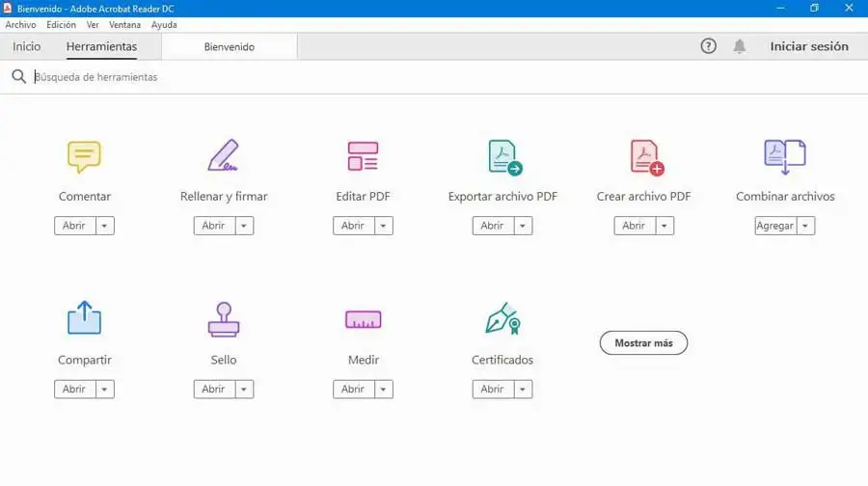
Task: Show notifications with the bell icon
Action: pos(739,46)
